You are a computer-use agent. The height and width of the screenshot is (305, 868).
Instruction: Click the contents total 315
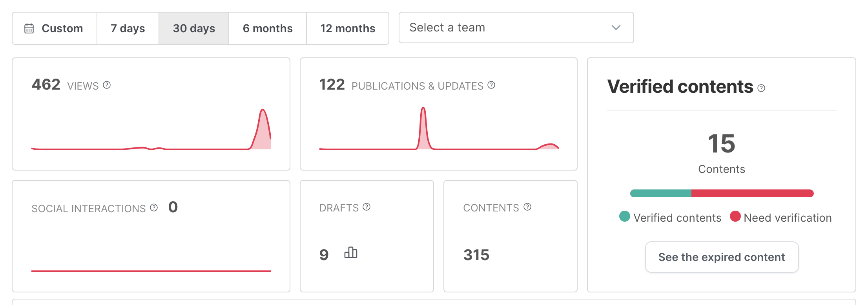tap(476, 255)
